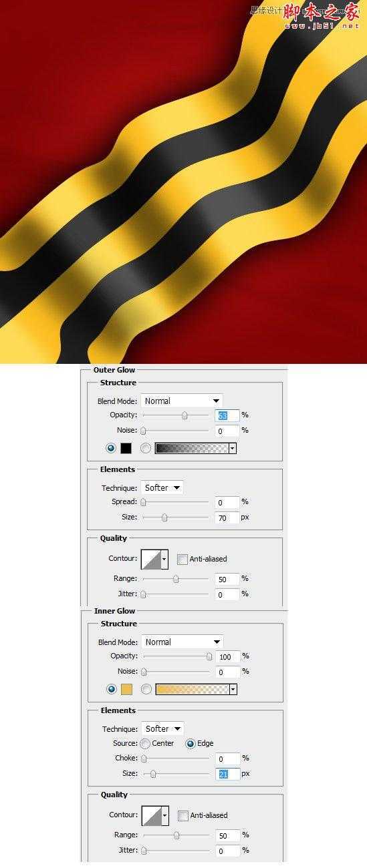The width and height of the screenshot is (367, 868).
Task: Enable Outer Glow Anti-aliased checkbox
Action: (x=182, y=559)
